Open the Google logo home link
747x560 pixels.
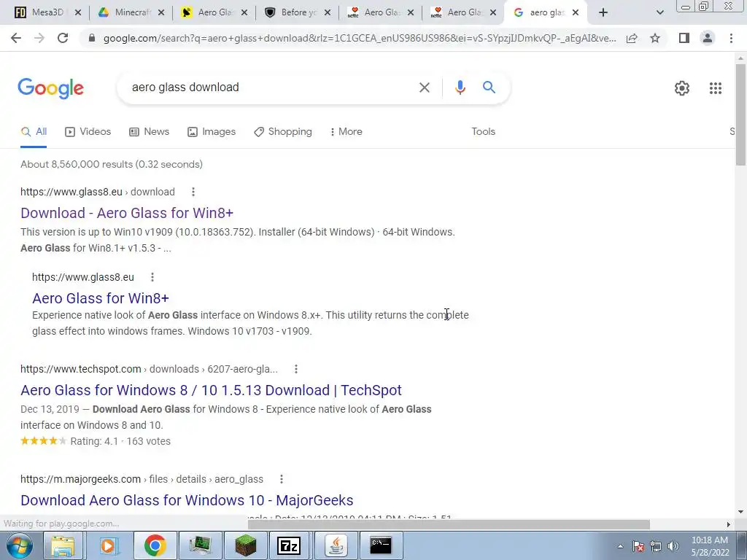[51, 88]
